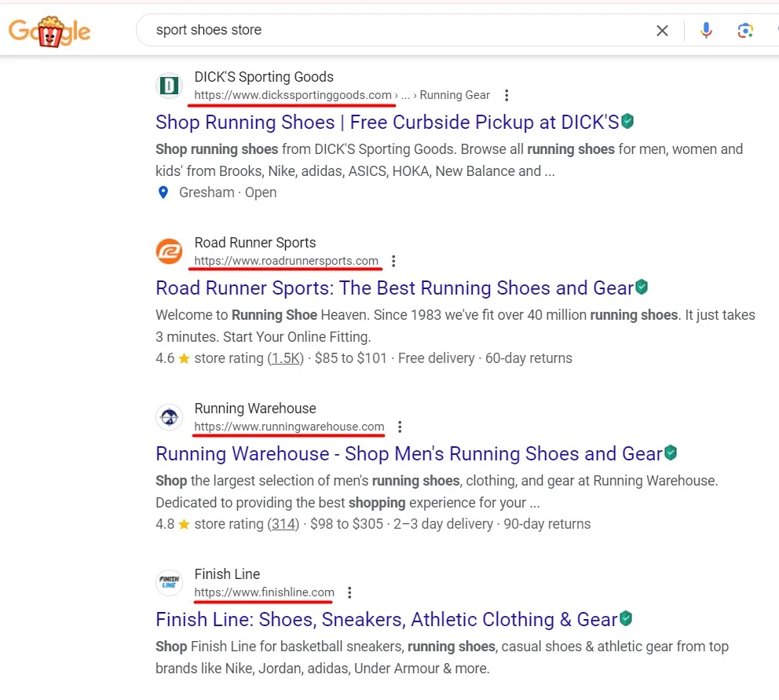Open Finish Line result title link
The height and width of the screenshot is (700, 779).
pyautogui.click(x=386, y=620)
